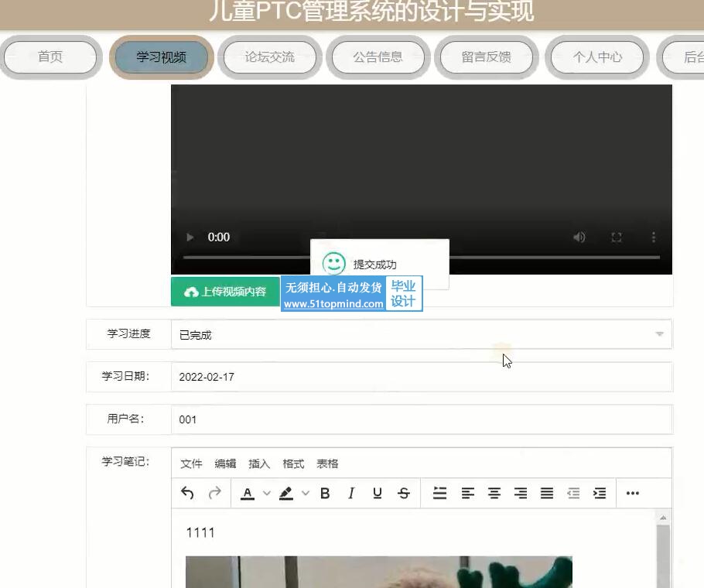Open the text color dropdown arrow
Screen dimensions: 704x588
point(267,494)
